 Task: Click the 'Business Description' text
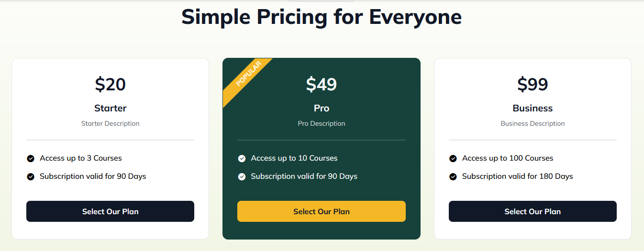click(533, 123)
